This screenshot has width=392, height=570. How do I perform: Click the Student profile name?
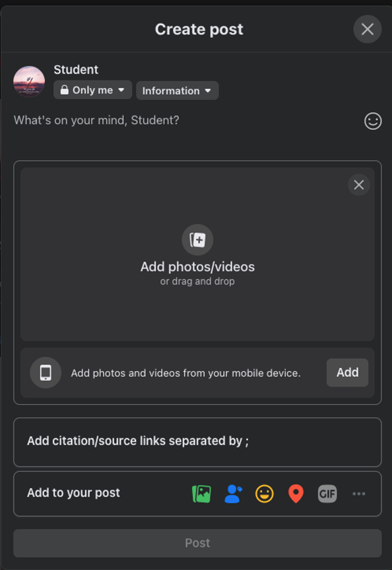[x=76, y=70]
